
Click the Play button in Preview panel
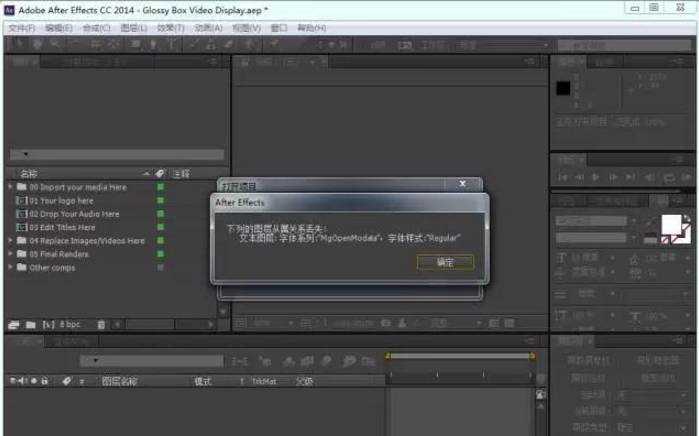pos(596,177)
